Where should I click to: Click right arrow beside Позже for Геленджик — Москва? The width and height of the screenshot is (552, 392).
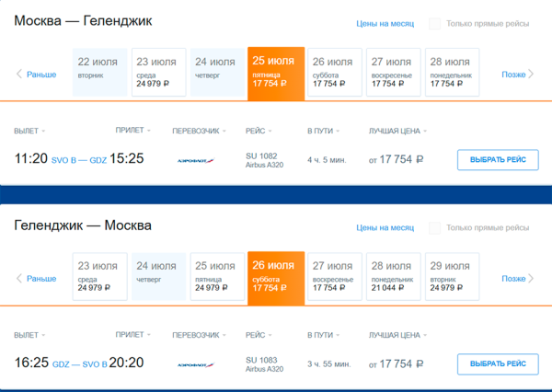(x=532, y=278)
